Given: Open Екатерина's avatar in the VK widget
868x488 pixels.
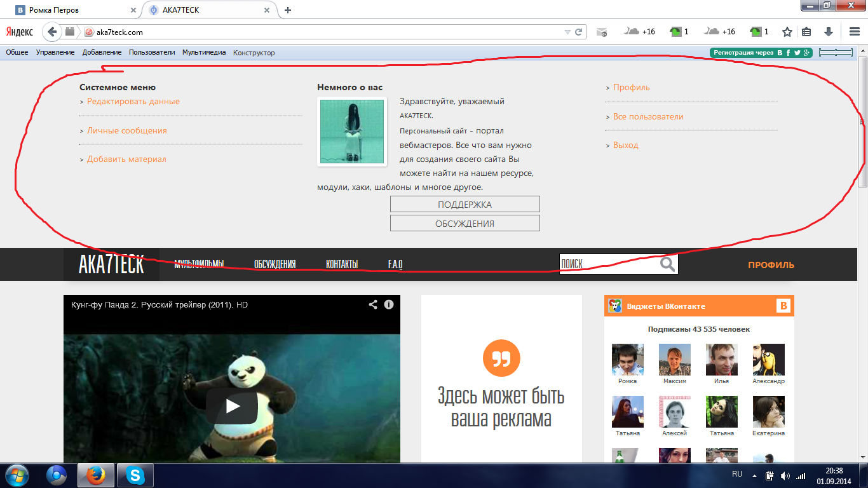Looking at the screenshot, I should (769, 412).
